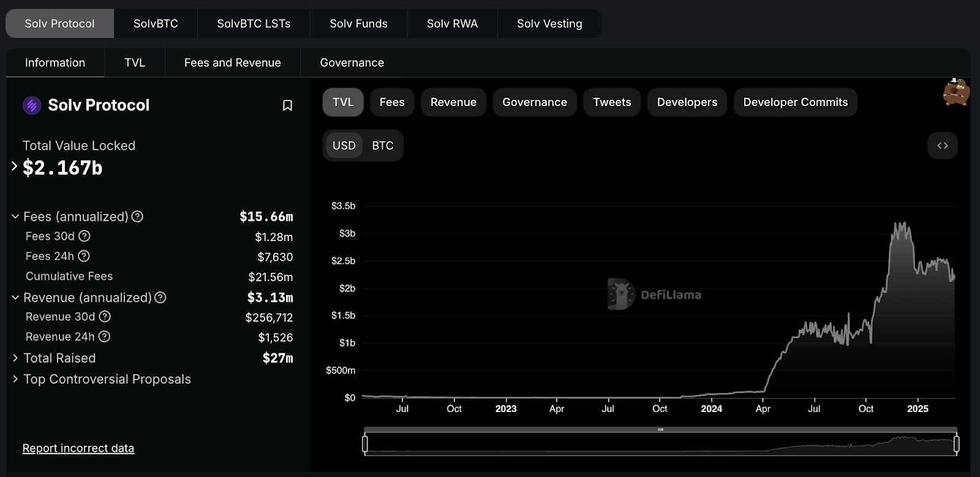The image size is (980, 477).
Task: Click the $15.66m annualized fees value
Action: pos(266,216)
